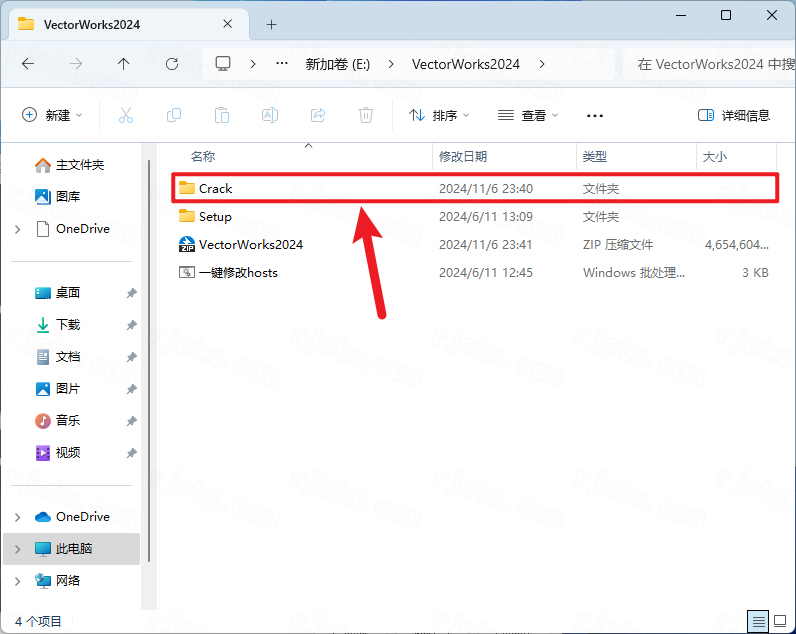Click the Rename icon in toolbar
This screenshot has height=634, width=796.
point(270,115)
